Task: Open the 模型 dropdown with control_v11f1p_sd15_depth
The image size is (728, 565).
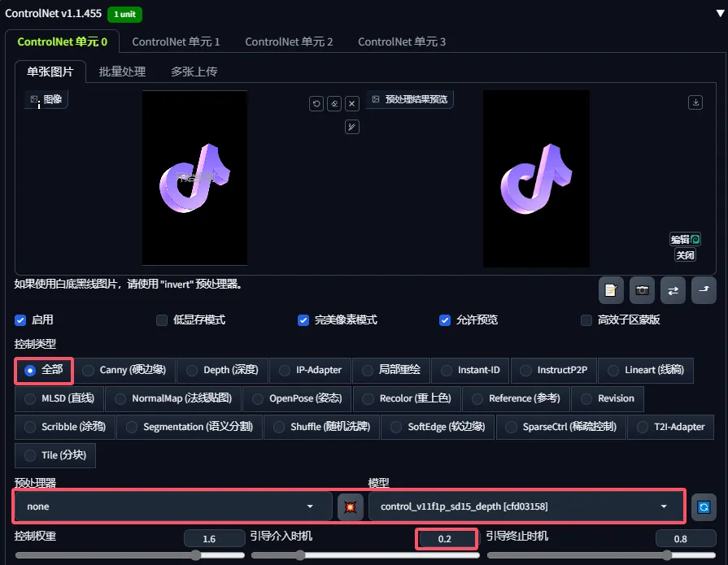Action: (x=525, y=506)
